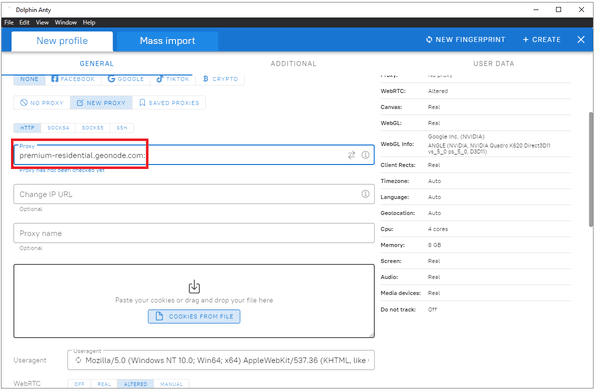Open the Saved Proxies option

click(169, 103)
